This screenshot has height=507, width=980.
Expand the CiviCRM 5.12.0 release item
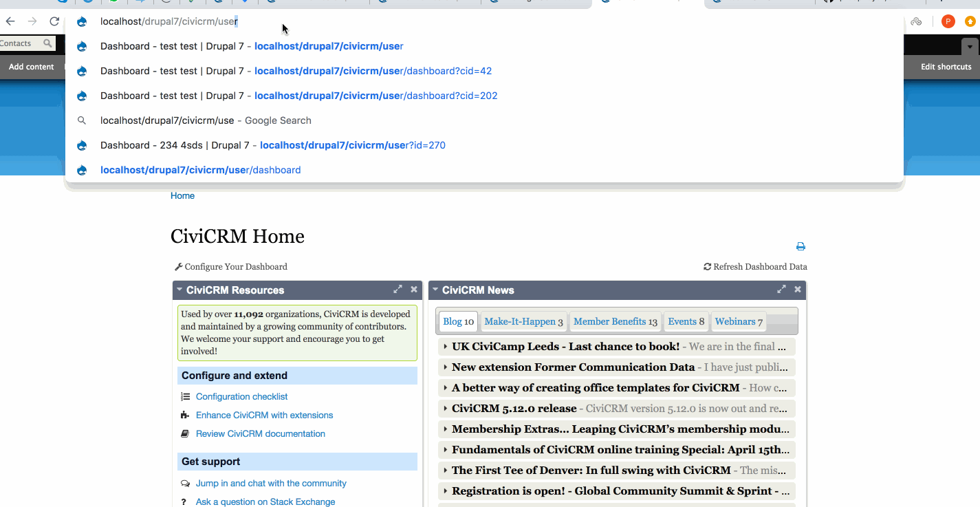point(446,409)
